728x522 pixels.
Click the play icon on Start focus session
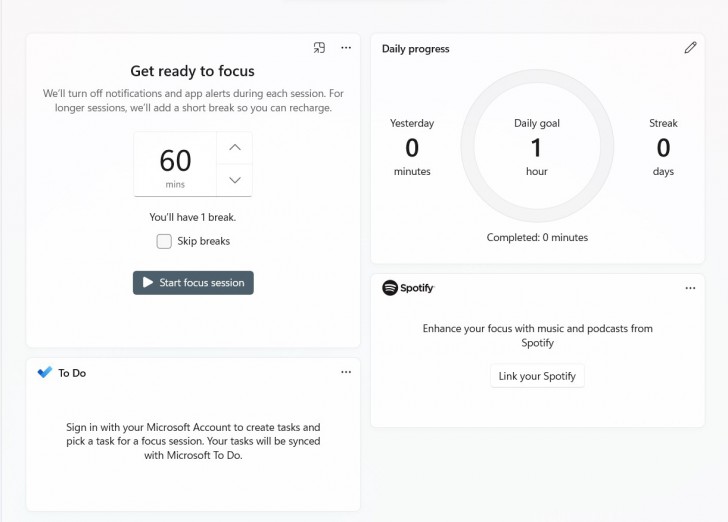tap(148, 283)
